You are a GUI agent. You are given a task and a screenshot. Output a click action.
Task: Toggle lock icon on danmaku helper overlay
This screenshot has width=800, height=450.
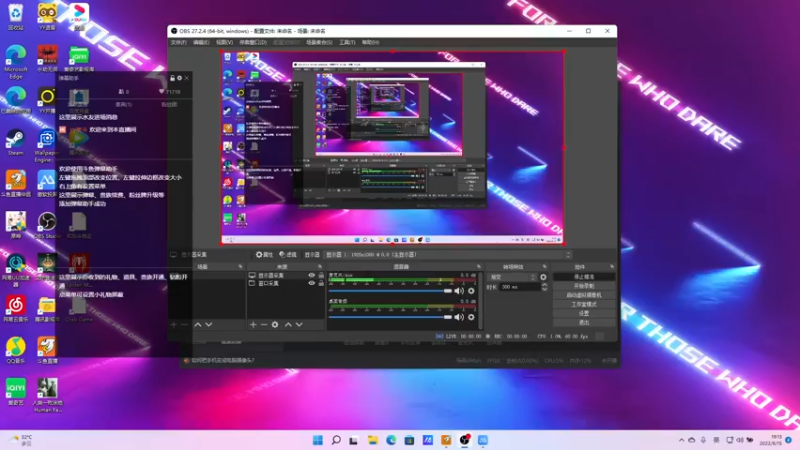pos(172,78)
